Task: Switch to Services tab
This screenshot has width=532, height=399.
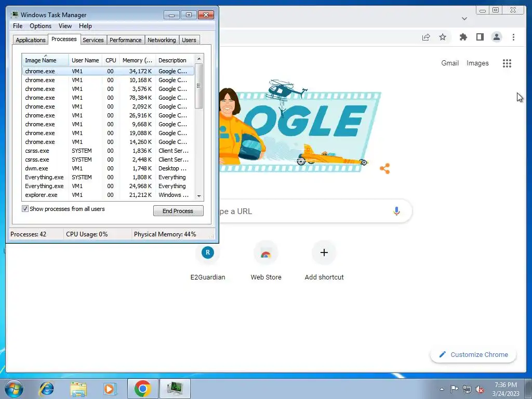Action: coord(93,40)
